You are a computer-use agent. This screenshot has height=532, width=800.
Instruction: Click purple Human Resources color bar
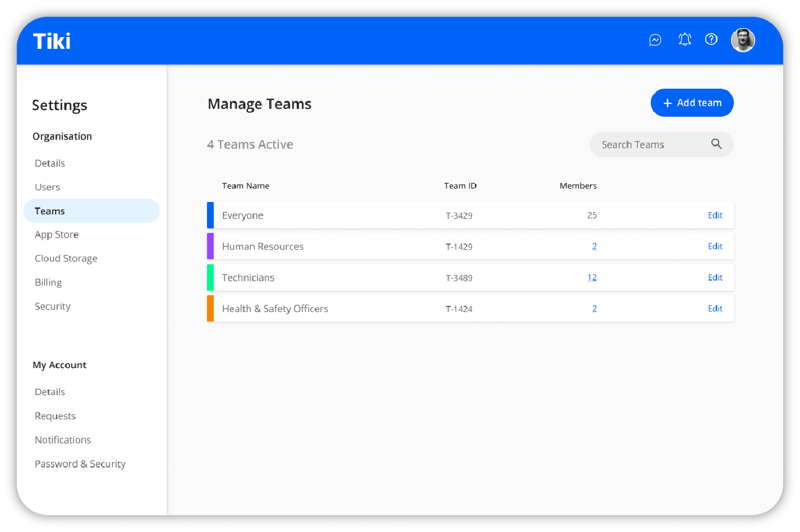coord(210,246)
